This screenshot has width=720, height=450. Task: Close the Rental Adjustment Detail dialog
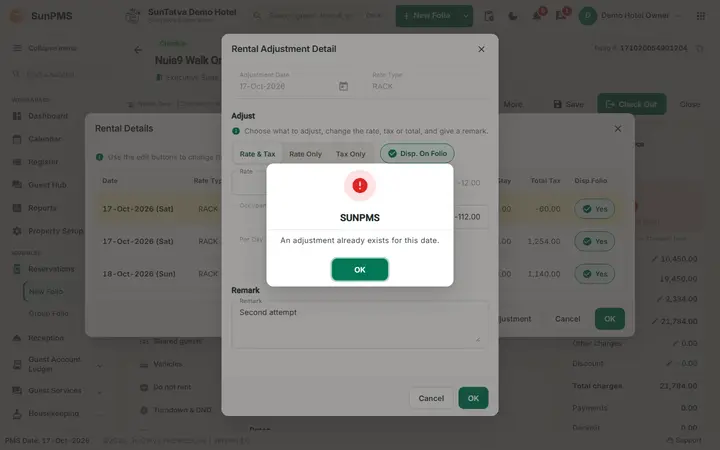pos(481,49)
